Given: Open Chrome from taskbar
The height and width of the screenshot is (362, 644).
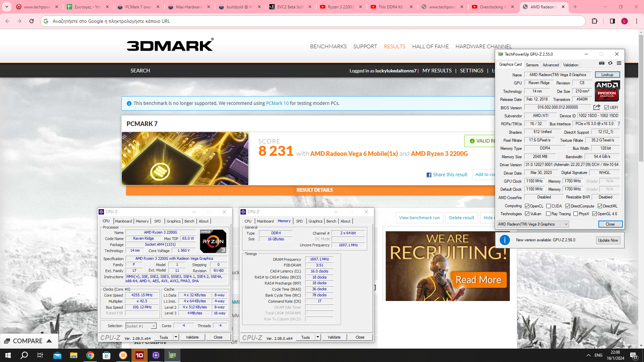Looking at the screenshot, I should click(x=90, y=355).
